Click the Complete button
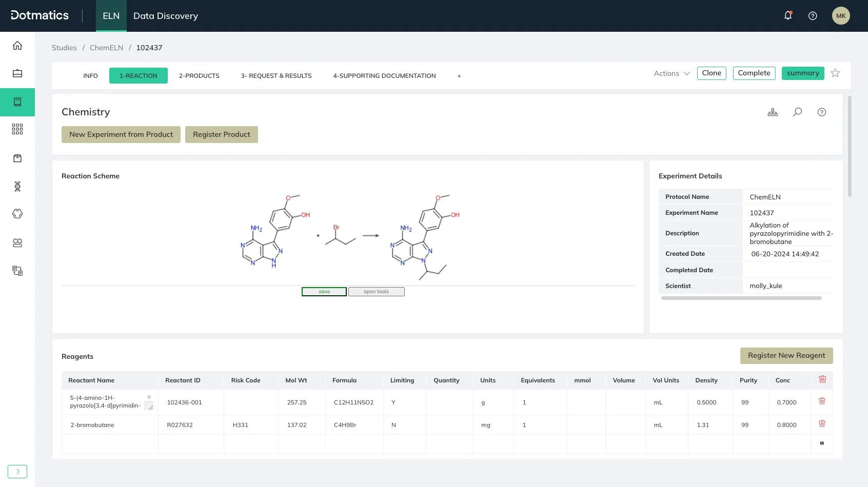The width and height of the screenshot is (868, 487). coord(754,73)
